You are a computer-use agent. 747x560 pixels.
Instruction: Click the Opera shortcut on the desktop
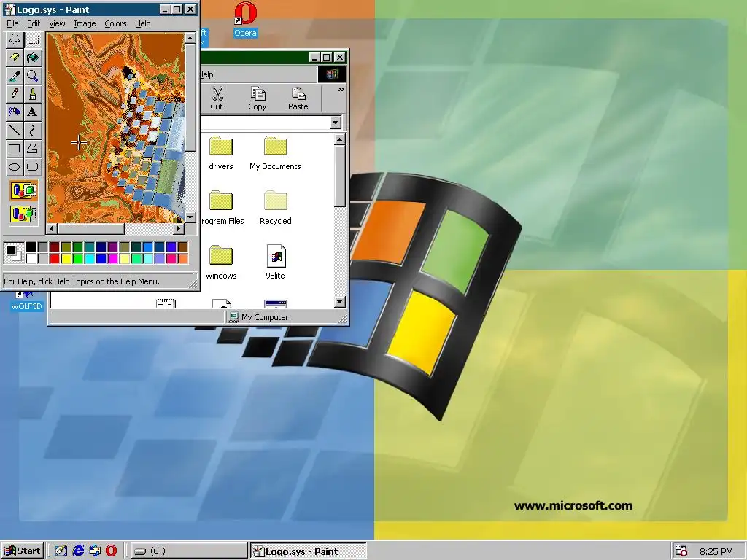point(245,20)
